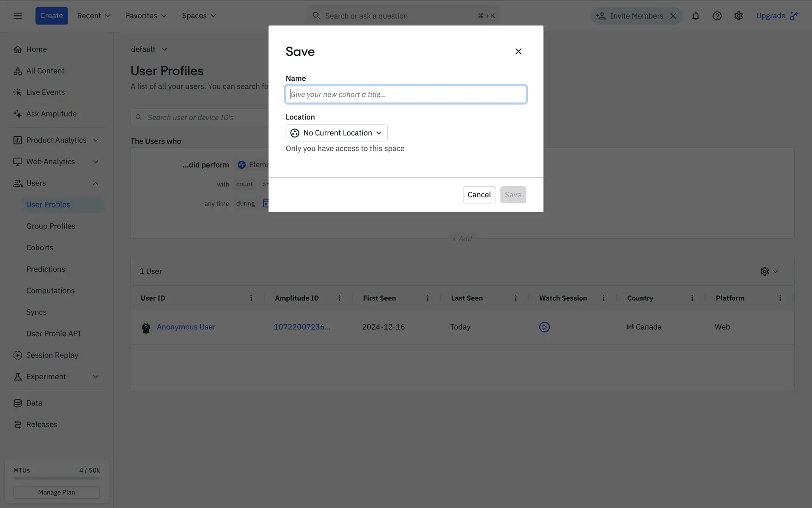Click the notifications bell icon

point(695,16)
